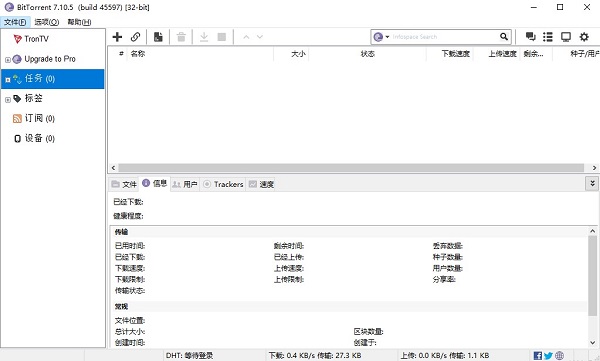
Task: Click the chat bubbles toolbar icon
Action: [530, 37]
